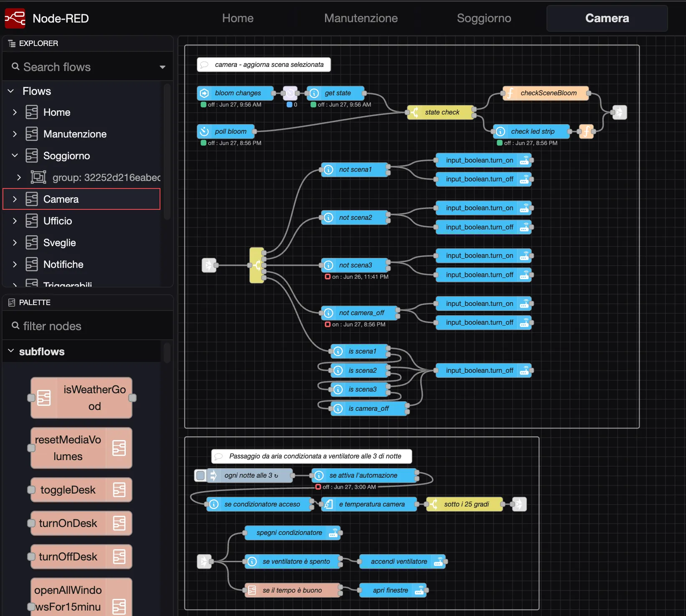Select the is scena2 node

pyautogui.click(x=359, y=371)
